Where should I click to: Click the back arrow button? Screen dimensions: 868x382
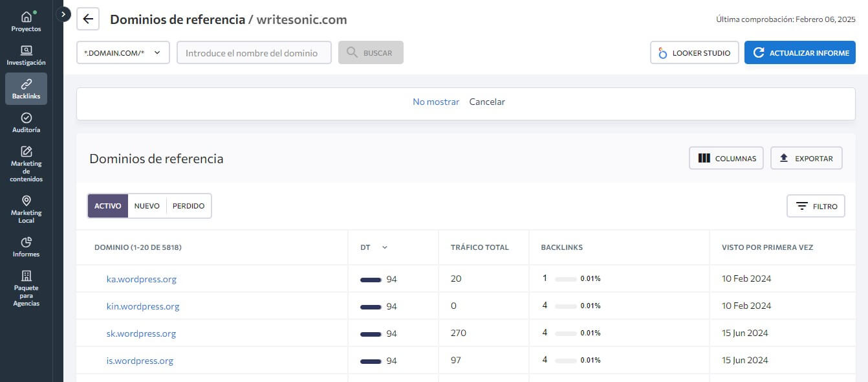(88, 19)
